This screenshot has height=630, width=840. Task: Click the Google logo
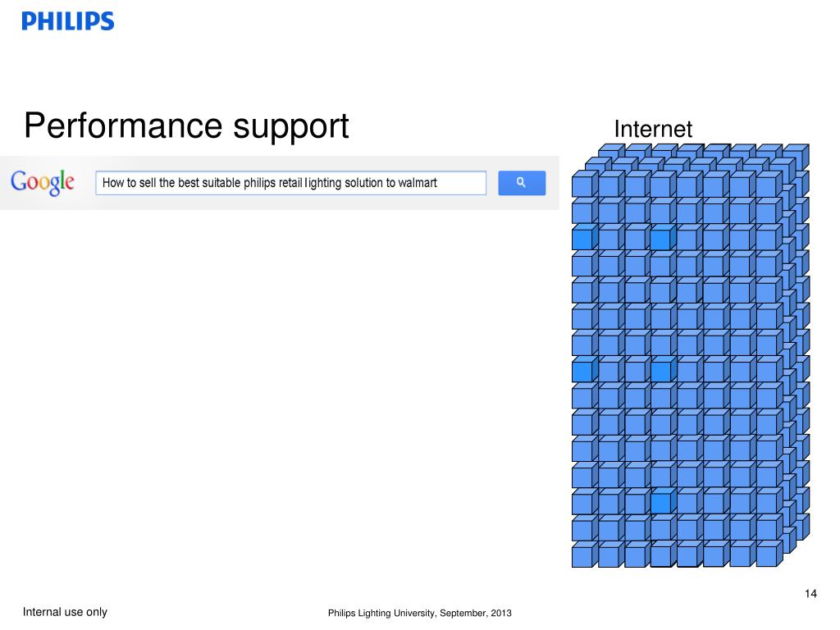pyautogui.click(x=43, y=183)
